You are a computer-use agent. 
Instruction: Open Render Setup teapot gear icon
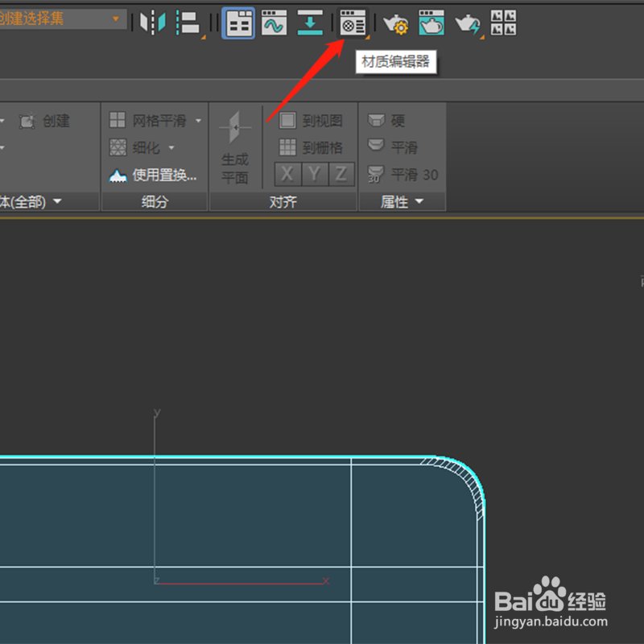[x=395, y=24]
